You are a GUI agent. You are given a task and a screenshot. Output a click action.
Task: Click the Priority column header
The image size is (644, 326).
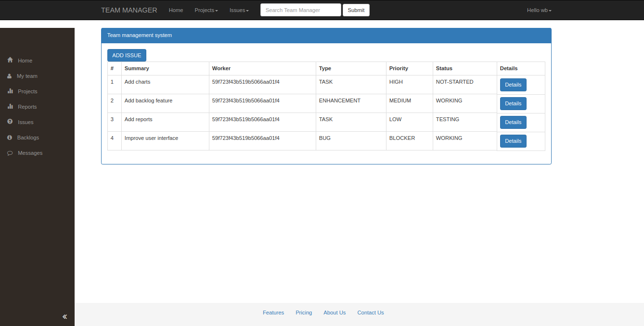pyautogui.click(x=410, y=68)
